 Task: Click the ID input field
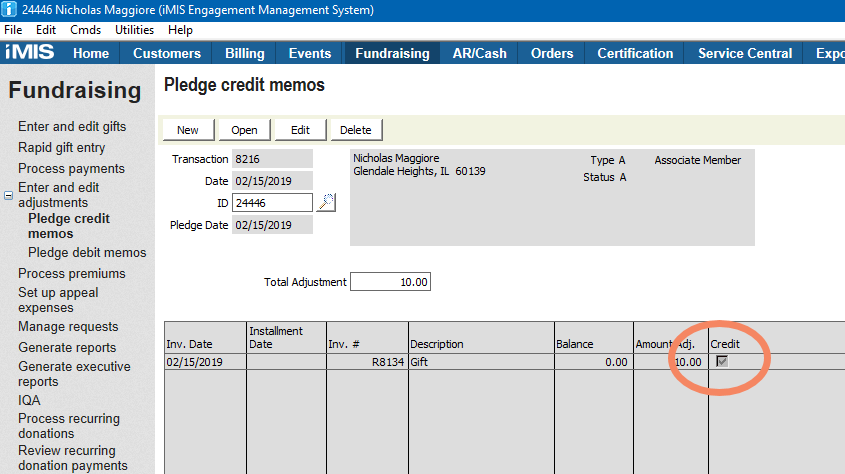(272, 203)
